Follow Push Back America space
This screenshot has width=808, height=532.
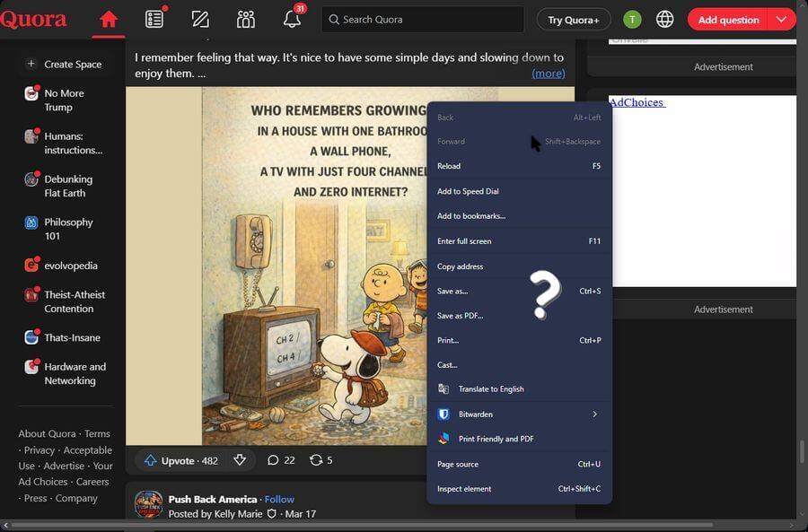pos(279,499)
